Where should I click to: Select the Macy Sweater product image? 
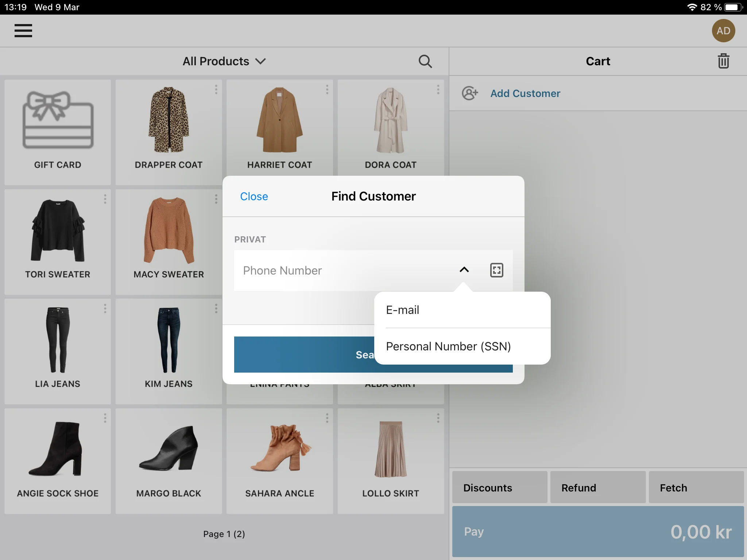coord(169,230)
